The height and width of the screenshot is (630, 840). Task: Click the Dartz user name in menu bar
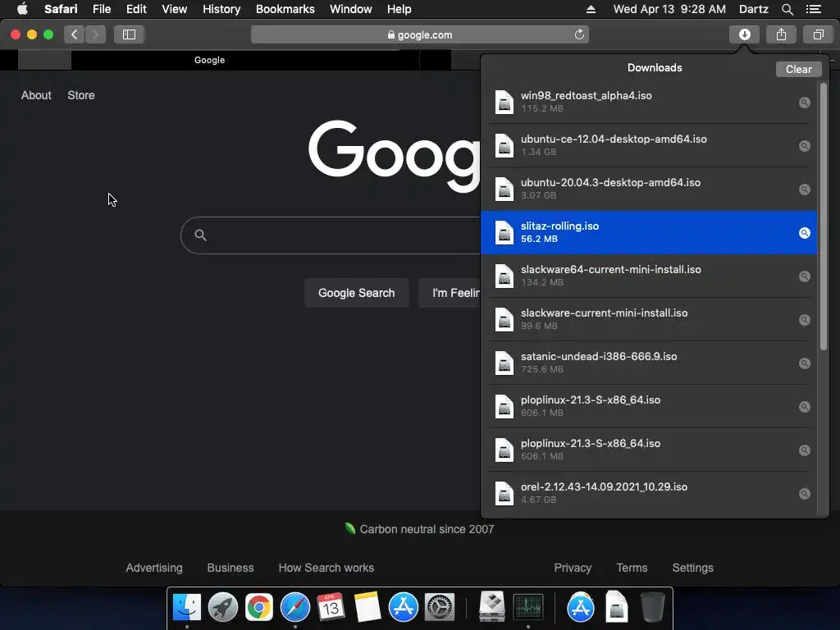753,9
